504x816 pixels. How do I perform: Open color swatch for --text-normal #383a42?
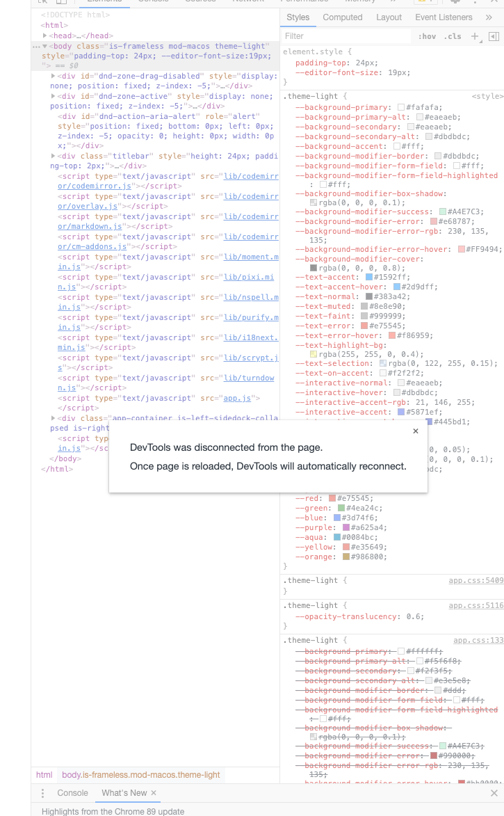tap(368, 296)
